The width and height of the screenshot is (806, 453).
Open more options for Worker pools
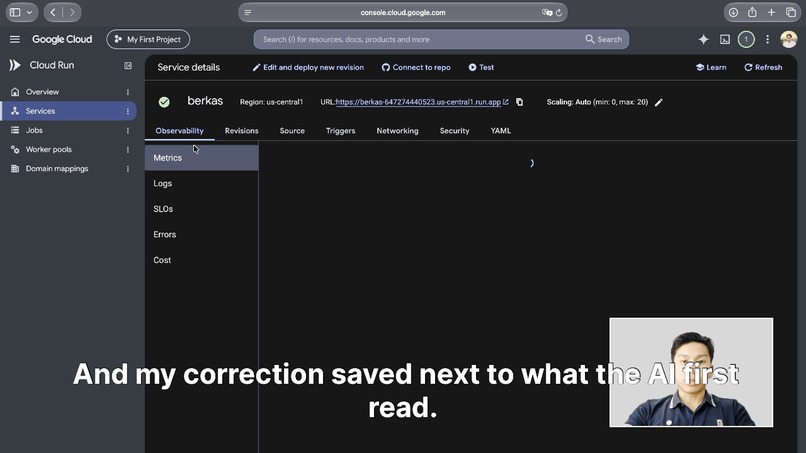(x=128, y=150)
